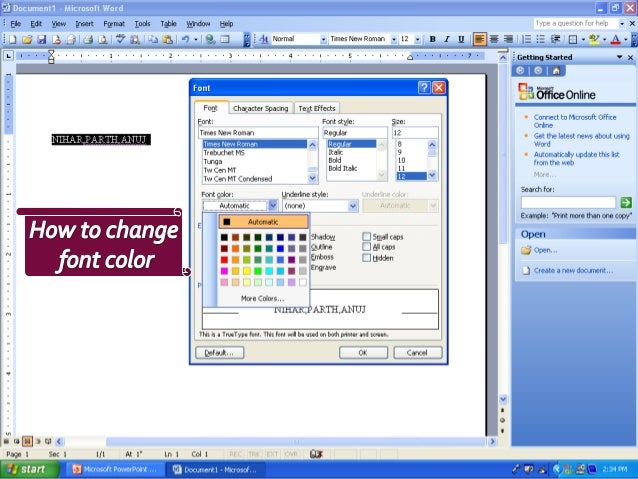This screenshot has height=479, width=638.
Task: Select size 10 in the Size list
Action: (411, 160)
